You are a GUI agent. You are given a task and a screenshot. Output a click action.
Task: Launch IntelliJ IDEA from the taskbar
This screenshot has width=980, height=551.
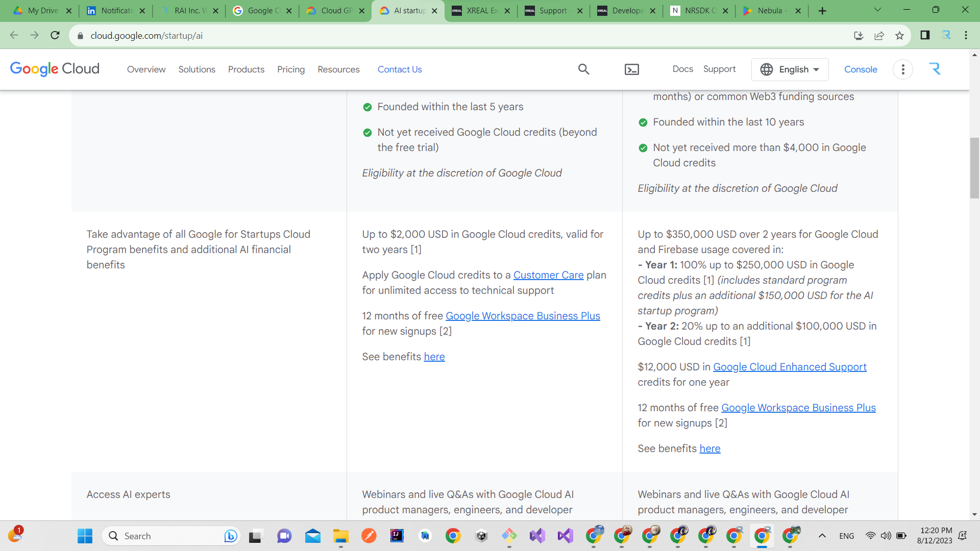point(397,536)
